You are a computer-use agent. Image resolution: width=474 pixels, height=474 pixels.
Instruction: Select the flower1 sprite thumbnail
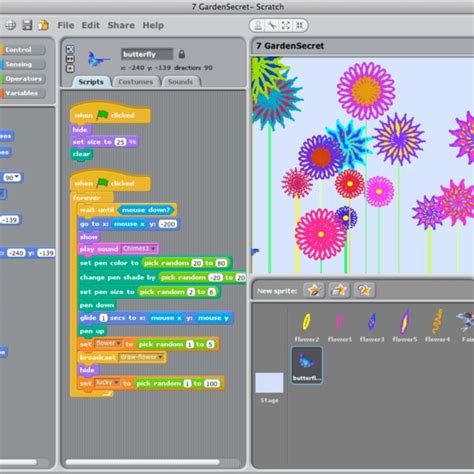pos(339,325)
